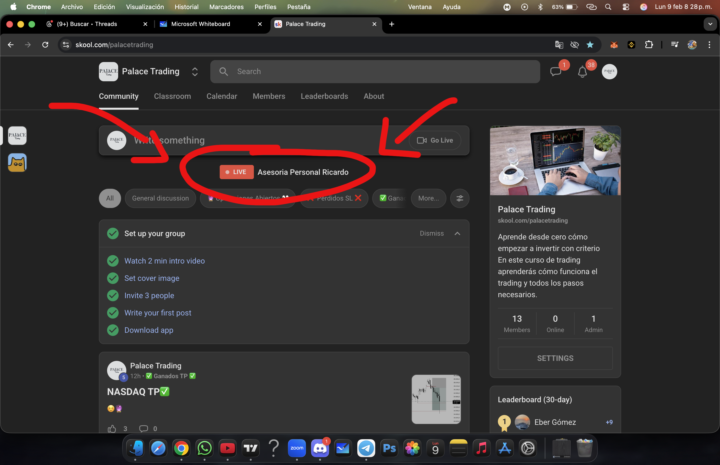720x465 pixels.
Task: Click the Go Live camera button
Action: (x=435, y=141)
